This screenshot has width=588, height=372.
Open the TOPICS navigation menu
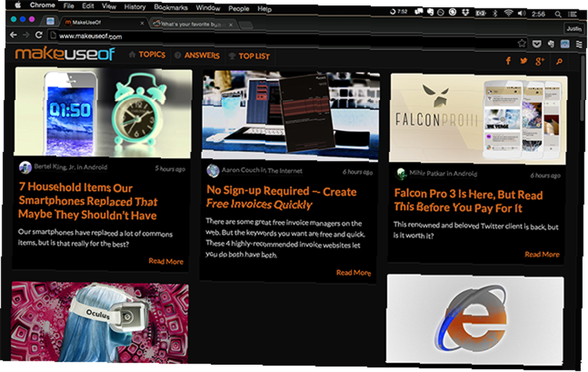(147, 54)
